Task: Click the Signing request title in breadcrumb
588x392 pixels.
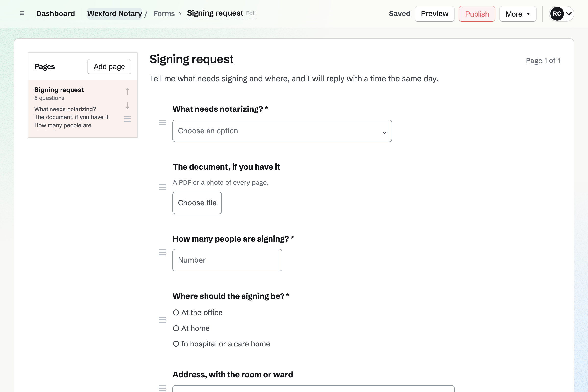Action: (215, 13)
